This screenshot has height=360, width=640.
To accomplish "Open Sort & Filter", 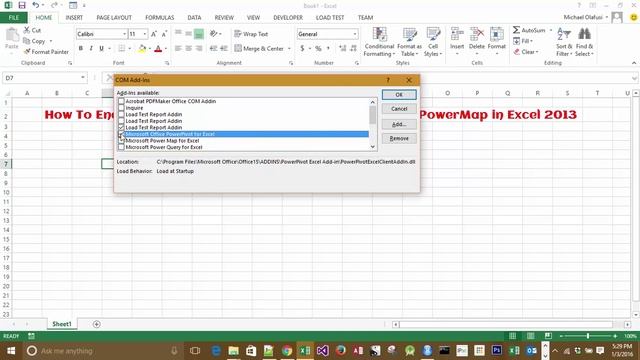I will coord(564,42).
